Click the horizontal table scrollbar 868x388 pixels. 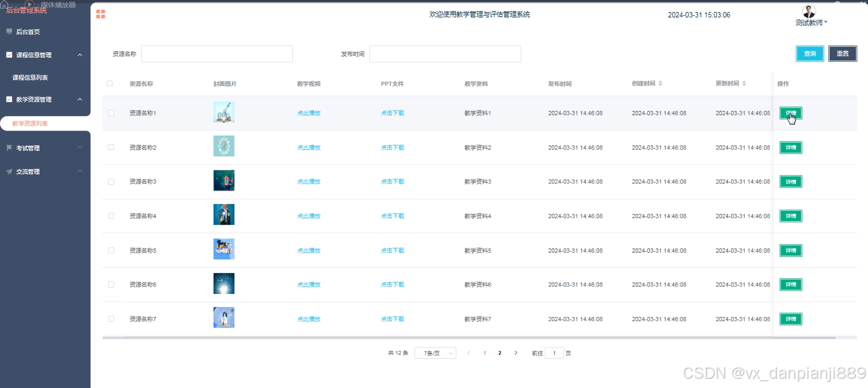pyautogui.click(x=469, y=338)
